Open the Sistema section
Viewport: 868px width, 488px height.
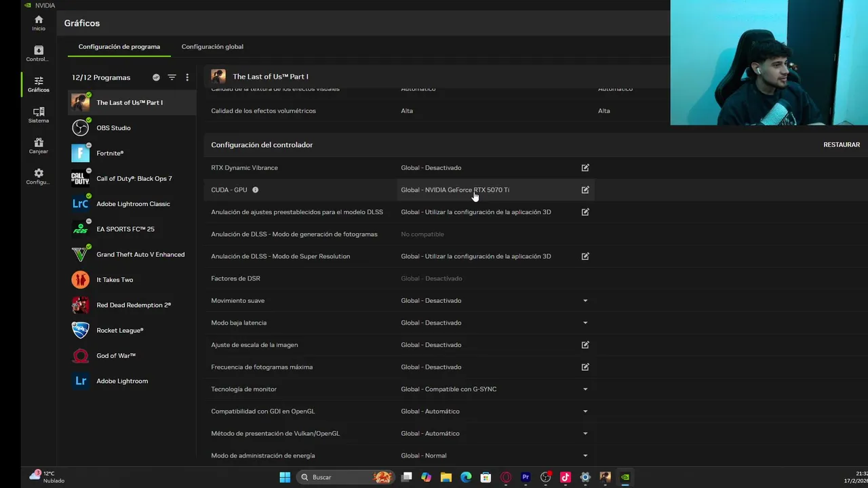(x=39, y=115)
